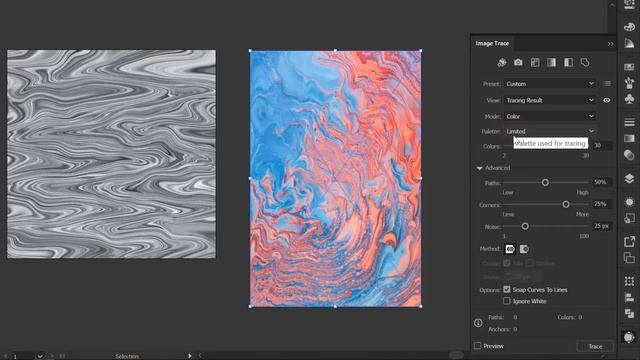The height and width of the screenshot is (360, 640).
Task: Open the View dropdown showing Tracing Result
Action: pos(550,100)
